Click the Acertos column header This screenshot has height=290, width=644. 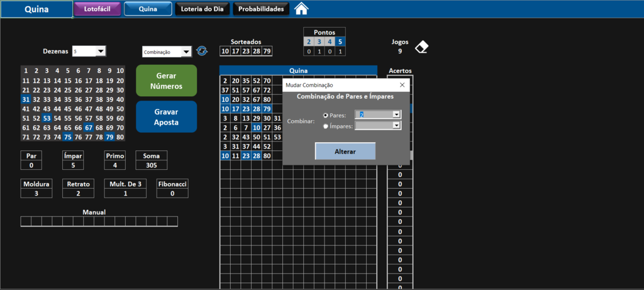400,70
